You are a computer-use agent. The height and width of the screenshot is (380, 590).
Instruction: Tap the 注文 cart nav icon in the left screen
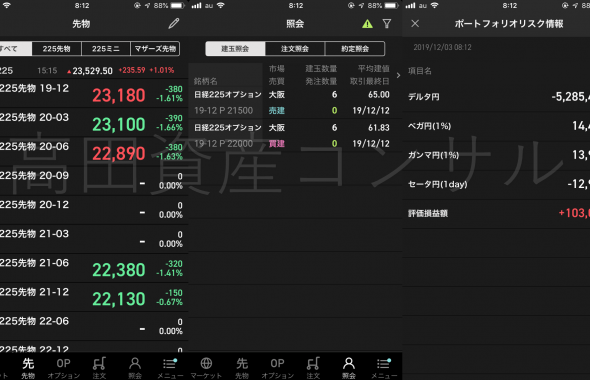(99, 368)
